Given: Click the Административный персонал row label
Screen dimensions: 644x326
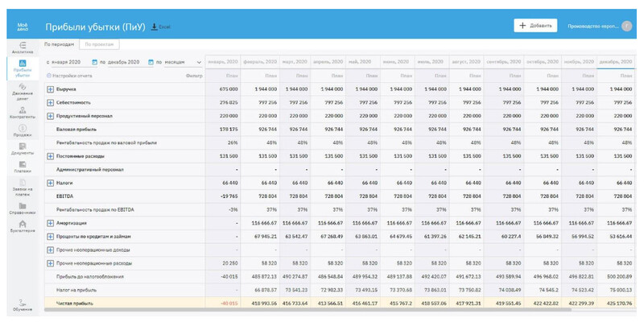Looking at the screenshot, I should pos(90,170).
